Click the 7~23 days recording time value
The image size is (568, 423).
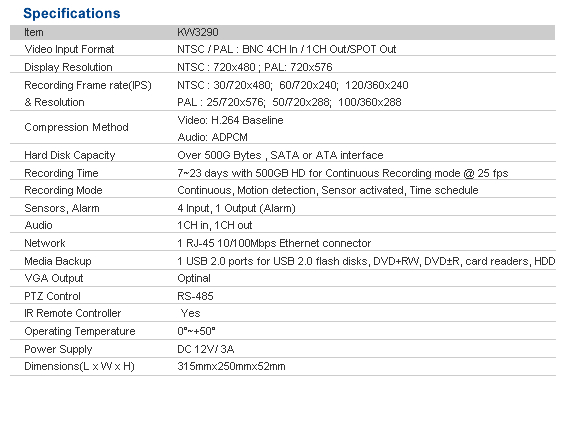point(343,173)
